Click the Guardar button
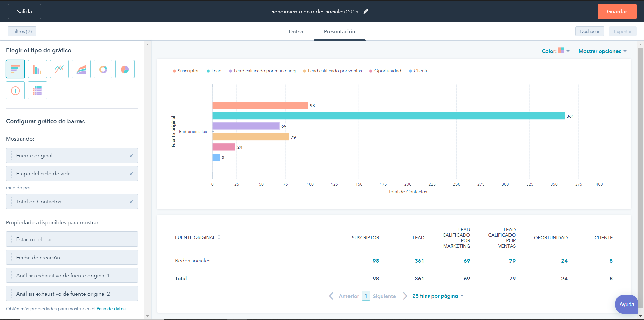 pyautogui.click(x=617, y=11)
